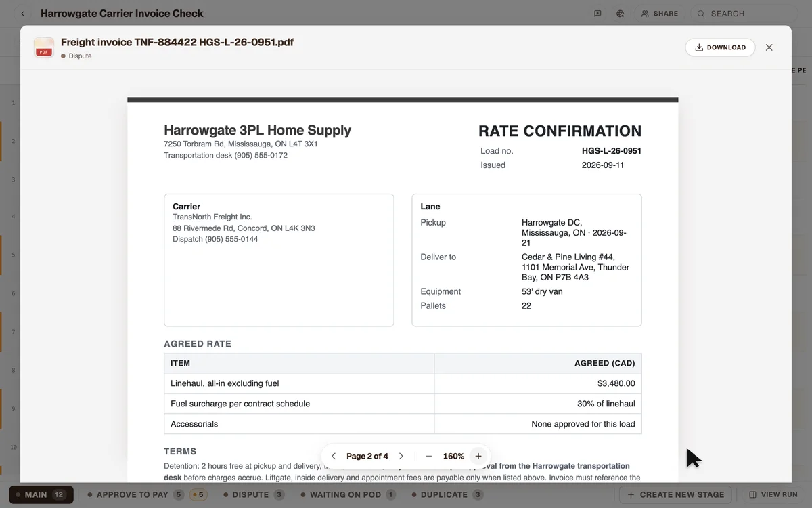This screenshot has width=812, height=508.
Task: Close the PDF preview dialog
Action: click(769, 47)
